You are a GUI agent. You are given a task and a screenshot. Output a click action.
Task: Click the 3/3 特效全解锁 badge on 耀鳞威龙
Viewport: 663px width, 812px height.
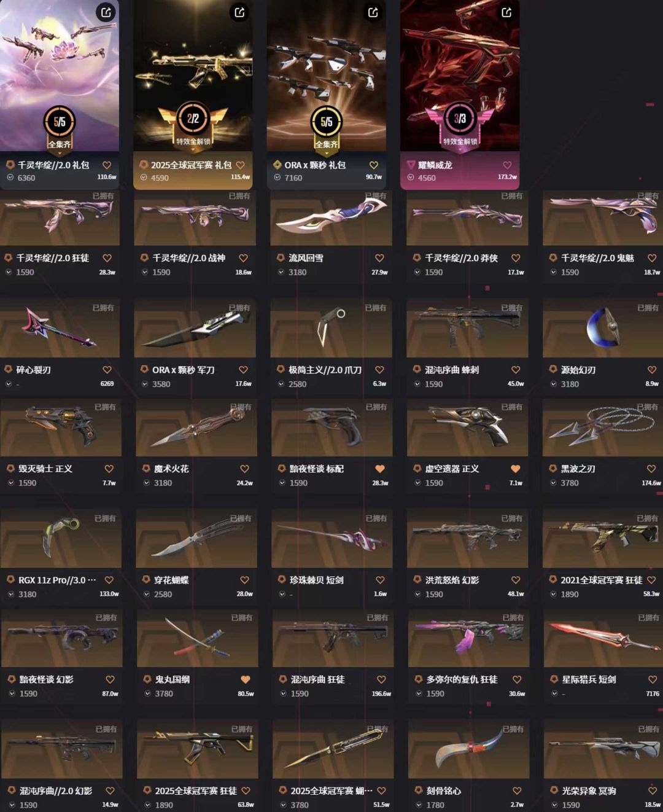(x=460, y=125)
